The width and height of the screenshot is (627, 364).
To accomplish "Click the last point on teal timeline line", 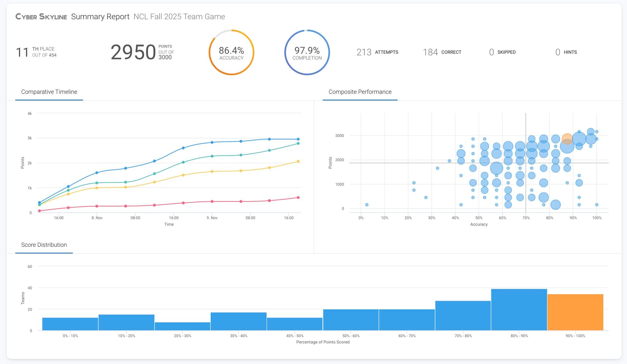I will [x=298, y=143].
